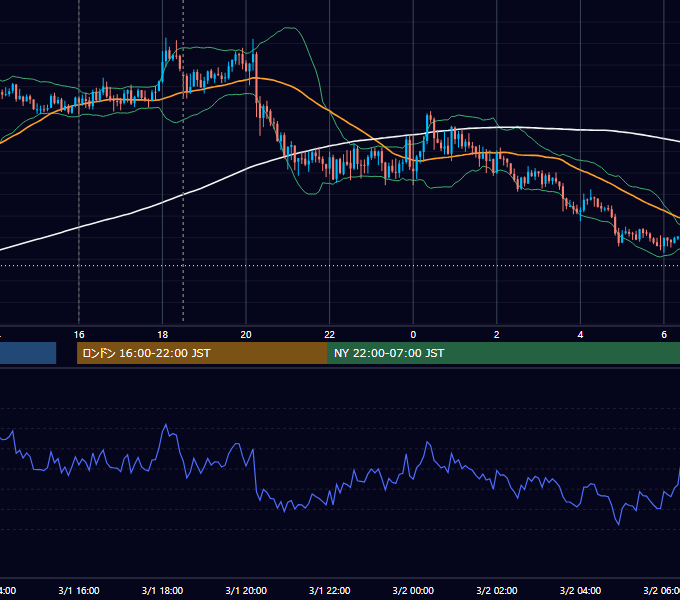Click the 22 hour label on chart axis
The image size is (680, 600).
pos(330,335)
